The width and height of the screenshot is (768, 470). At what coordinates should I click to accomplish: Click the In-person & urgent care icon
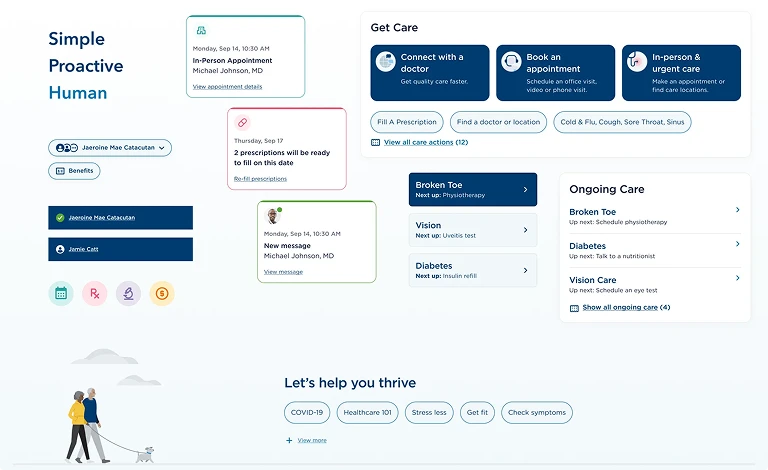pos(637,62)
